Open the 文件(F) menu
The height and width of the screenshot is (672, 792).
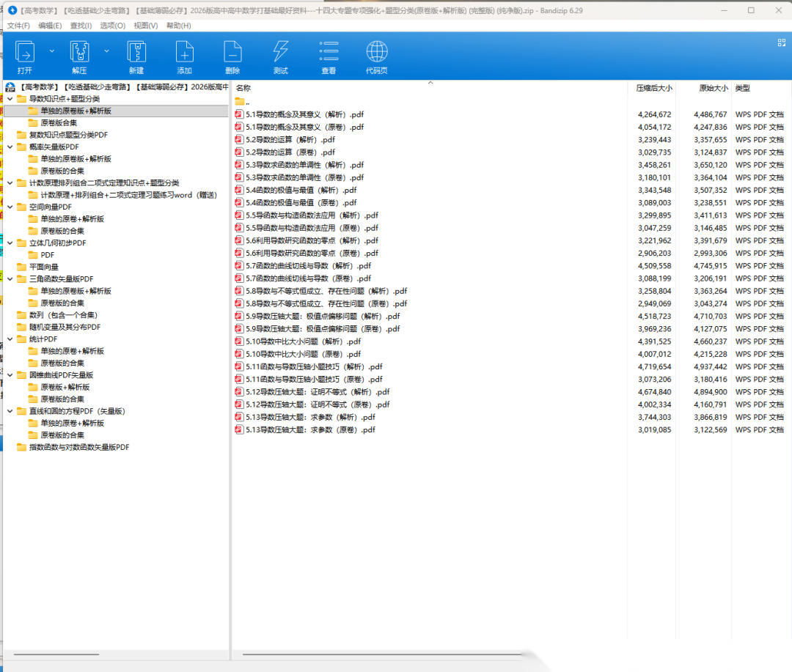[x=18, y=26]
